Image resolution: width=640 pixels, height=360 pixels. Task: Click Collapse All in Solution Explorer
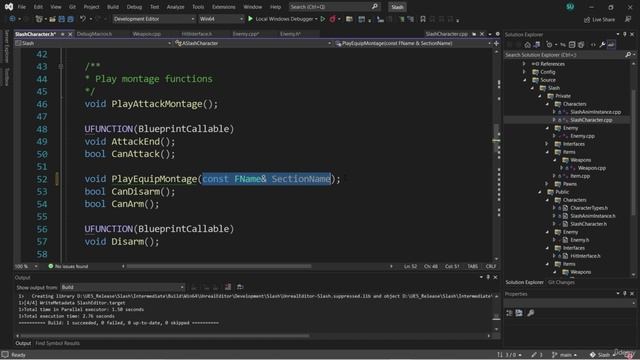572,45
